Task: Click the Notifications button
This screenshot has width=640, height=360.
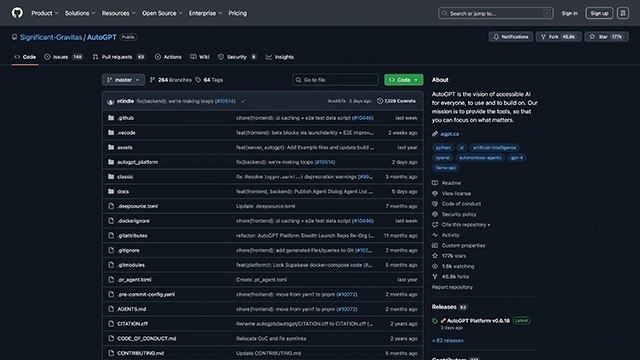Action: 511,37
